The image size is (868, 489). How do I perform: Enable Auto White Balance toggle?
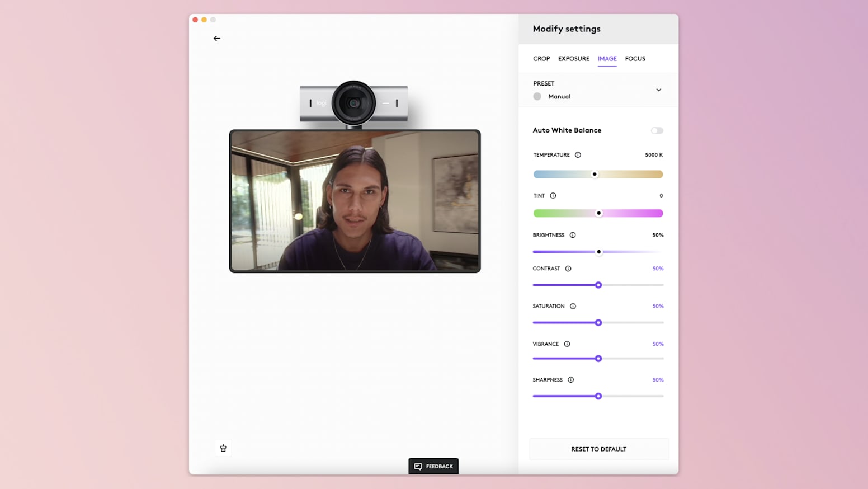pos(657,130)
